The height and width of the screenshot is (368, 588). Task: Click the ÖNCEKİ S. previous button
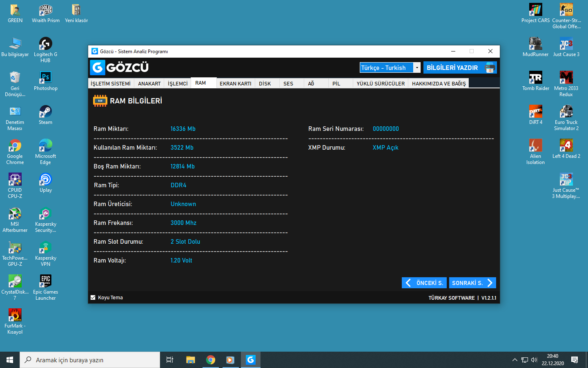[425, 283]
